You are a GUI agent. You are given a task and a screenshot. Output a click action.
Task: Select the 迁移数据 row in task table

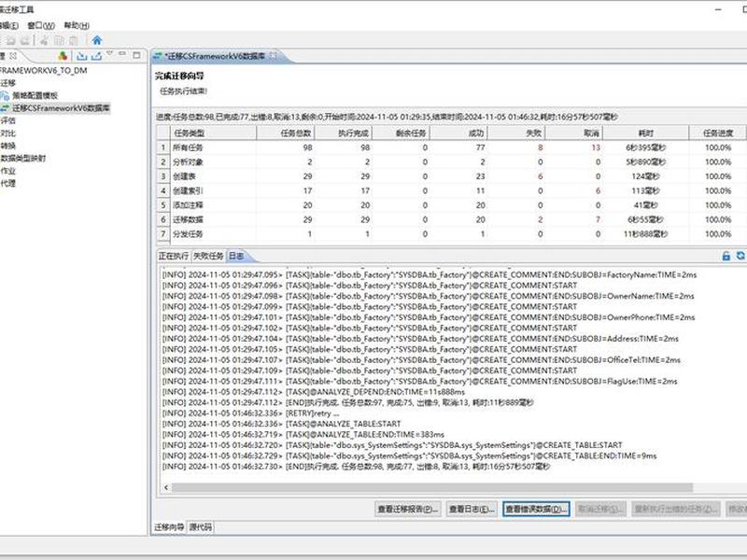451,219
